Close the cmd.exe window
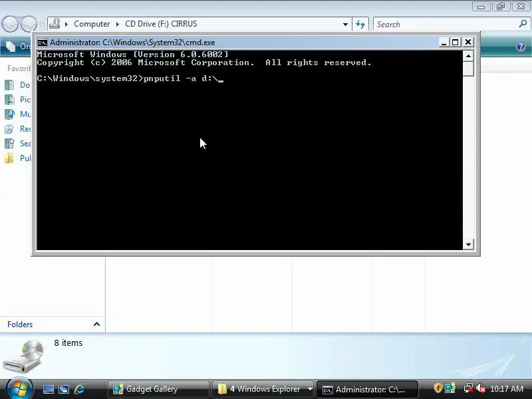This screenshot has height=399, width=532. coord(468,42)
